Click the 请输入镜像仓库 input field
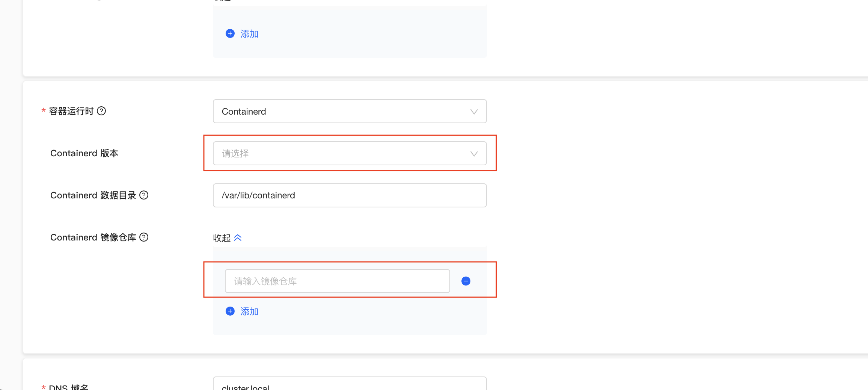Image resolution: width=868 pixels, height=390 pixels. pyautogui.click(x=337, y=281)
